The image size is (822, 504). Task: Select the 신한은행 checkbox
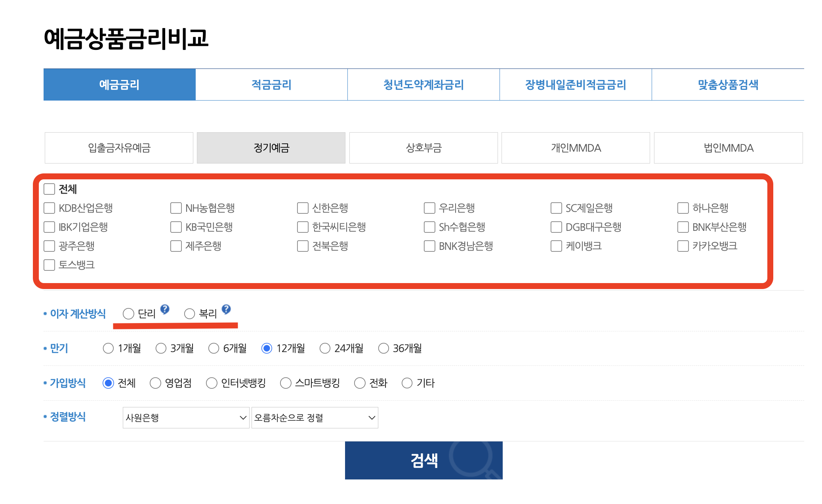[302, 207]
